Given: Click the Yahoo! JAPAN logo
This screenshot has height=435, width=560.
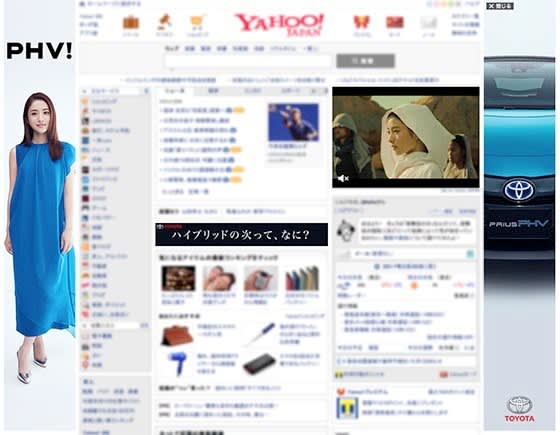Looking at the screenshot, I should [279, 25].
